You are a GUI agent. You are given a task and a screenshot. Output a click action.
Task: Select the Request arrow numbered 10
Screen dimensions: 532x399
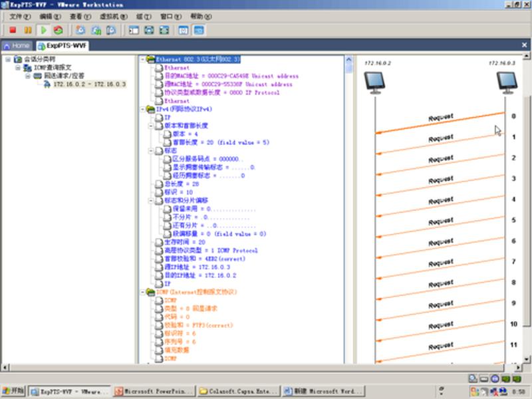pos(440,331)
